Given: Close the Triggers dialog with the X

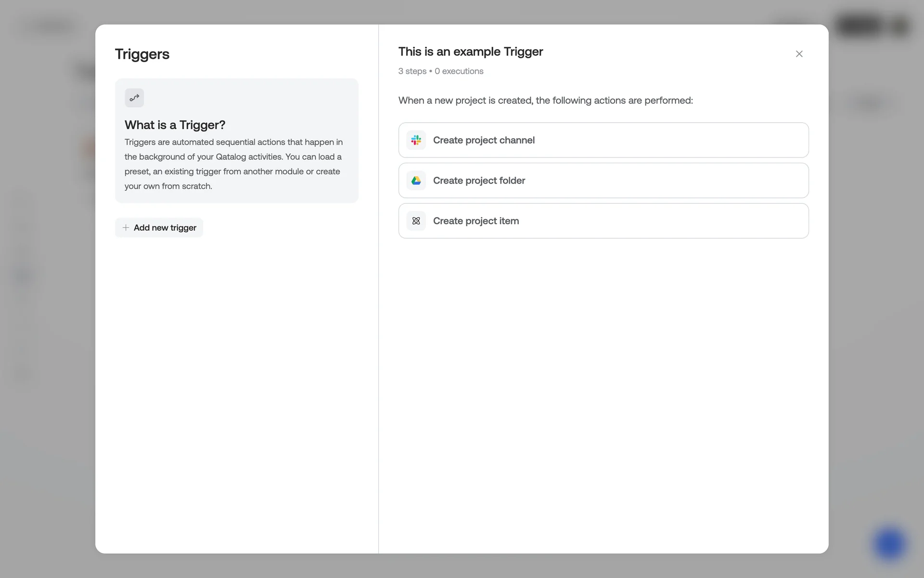Looking at the screenshot, I should click(799, 54).
